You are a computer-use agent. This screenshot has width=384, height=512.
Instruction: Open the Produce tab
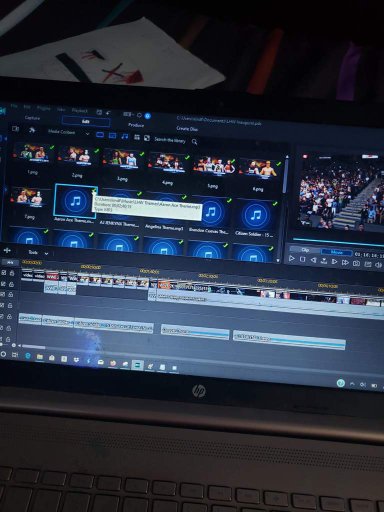(x=136, y=125)
